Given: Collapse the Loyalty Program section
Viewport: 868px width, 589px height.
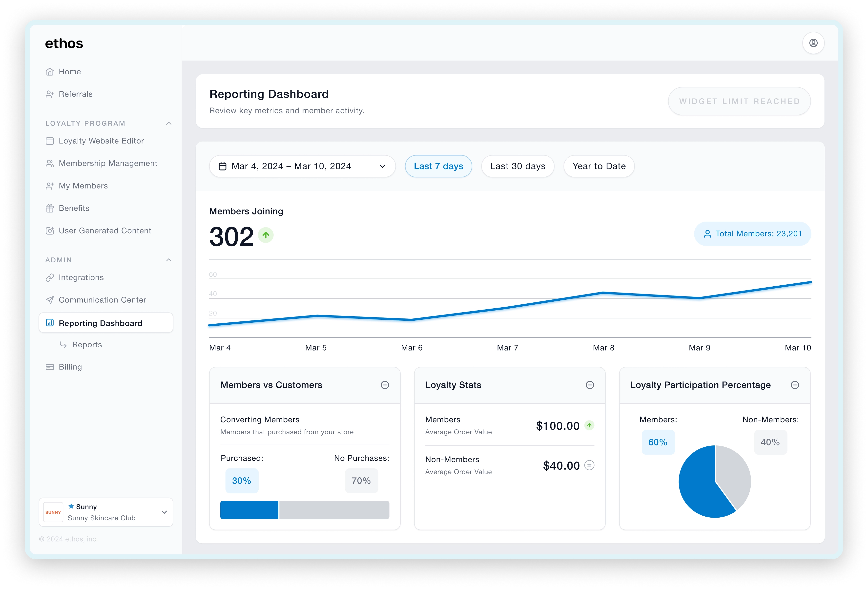Looking at the screenshot, I should tap(169, 123).
